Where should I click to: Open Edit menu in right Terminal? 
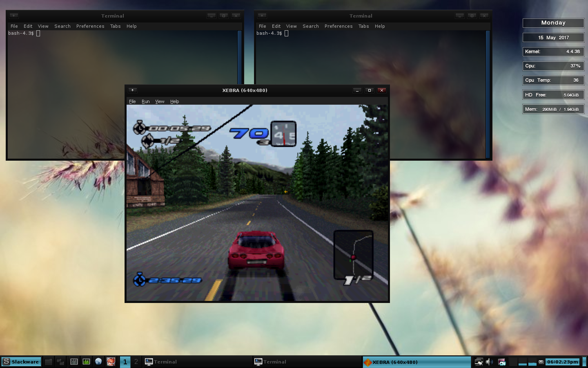click(x=276, y=26)
